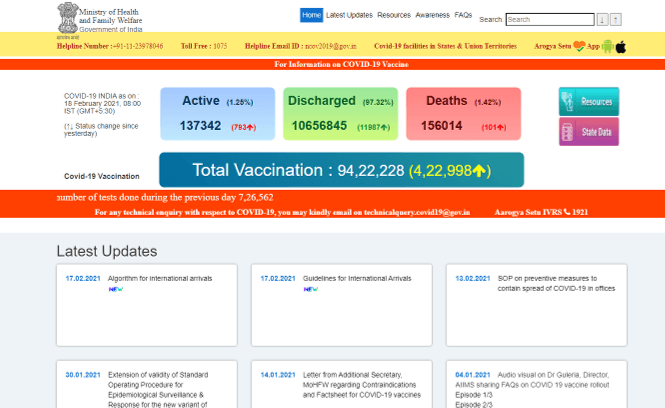Click into the Search input field

(x=549, y=19)
